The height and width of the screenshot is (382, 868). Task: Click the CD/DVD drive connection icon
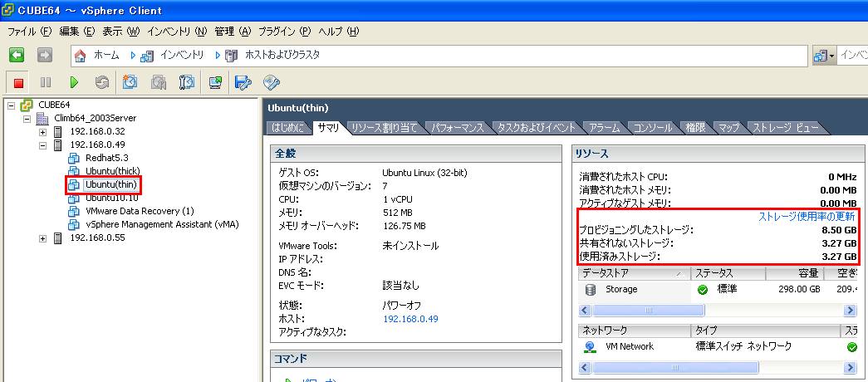272,82
